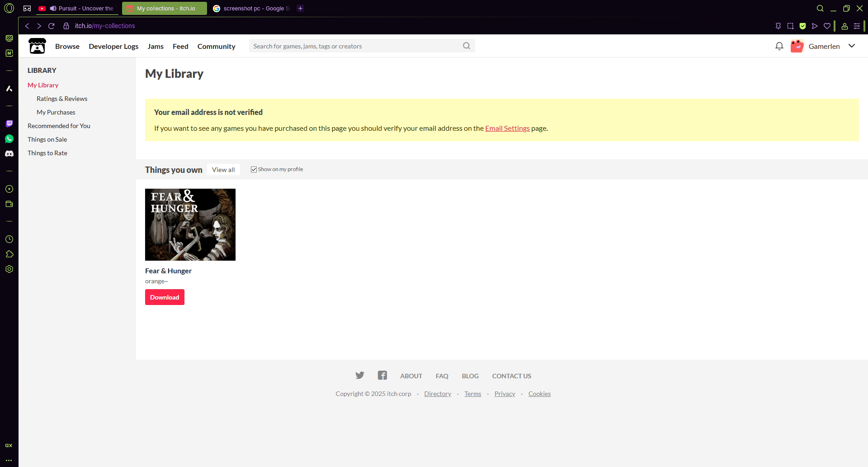Take a snapshot with the snapshot icon

[x=790, y=26]
